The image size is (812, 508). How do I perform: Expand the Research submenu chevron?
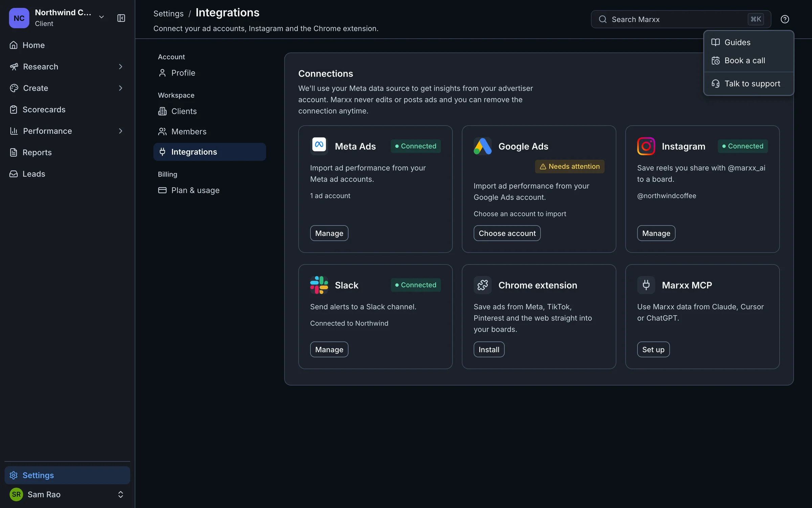point(120,66)
